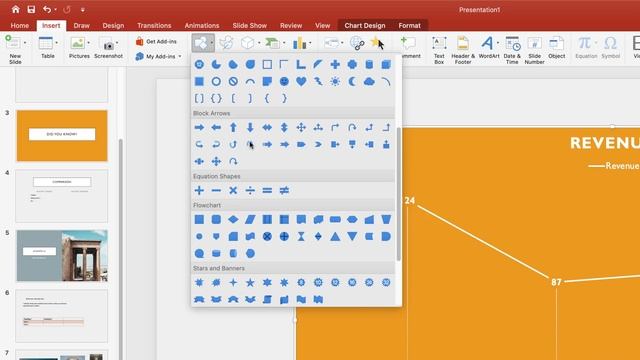Screen dimensions: 640x360
Task: Expand the Table dropdown arrow
Action: pos(56,43)
